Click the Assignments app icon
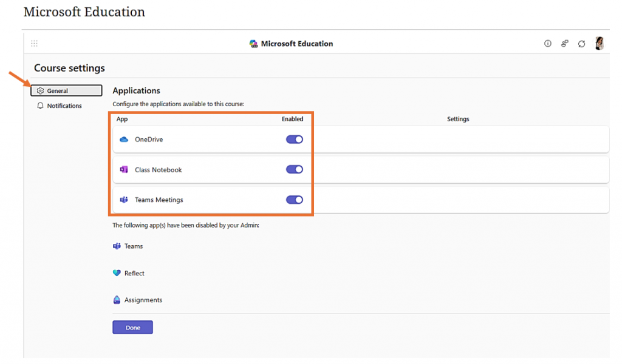Image resolution: width=622 pixels, height=364 pixels. 117,300
